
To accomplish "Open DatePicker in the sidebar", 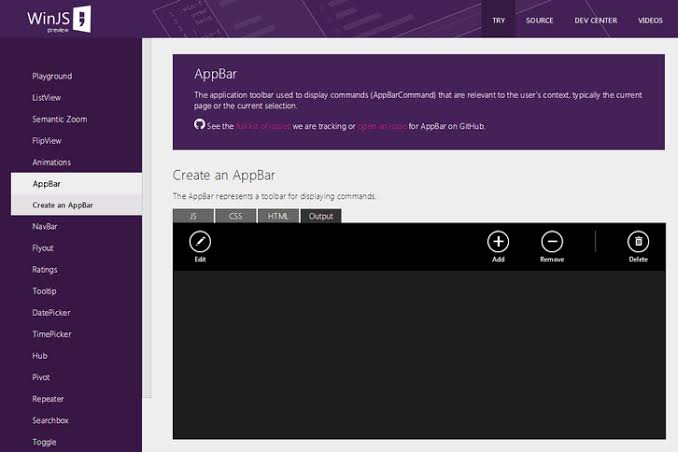I will (x=51, y=312).
